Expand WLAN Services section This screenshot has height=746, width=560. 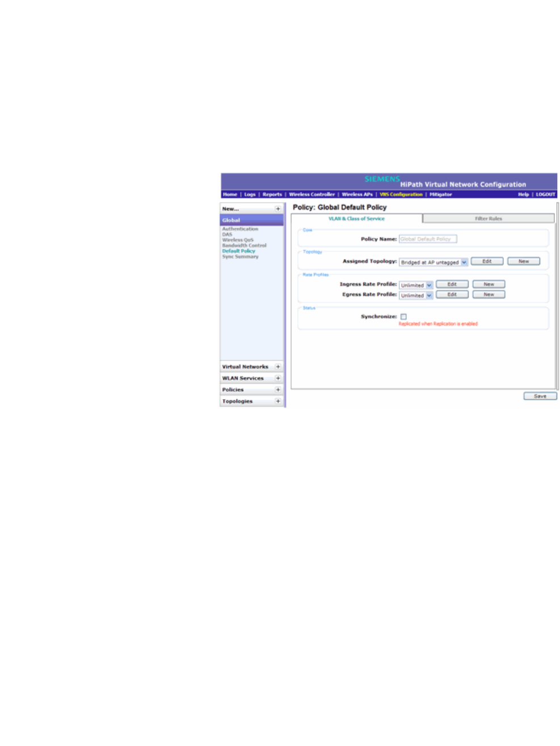point(278,378)
